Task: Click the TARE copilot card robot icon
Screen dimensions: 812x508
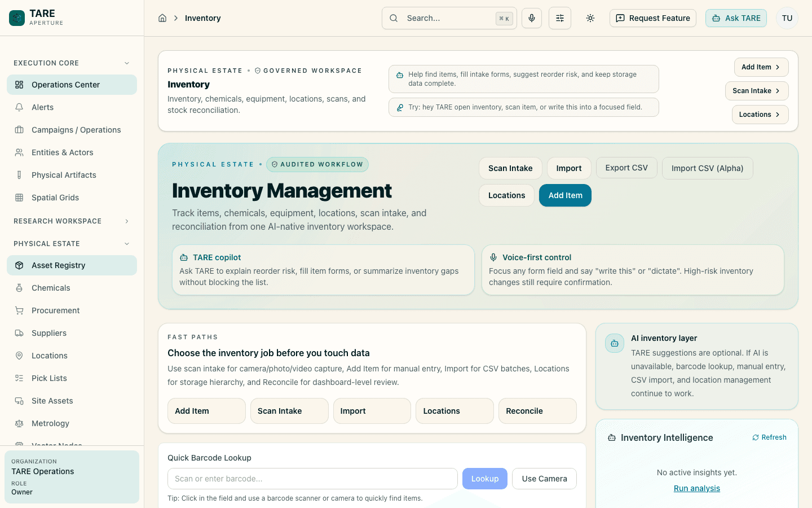Action: pyautogui.click(x=184, y=257)
